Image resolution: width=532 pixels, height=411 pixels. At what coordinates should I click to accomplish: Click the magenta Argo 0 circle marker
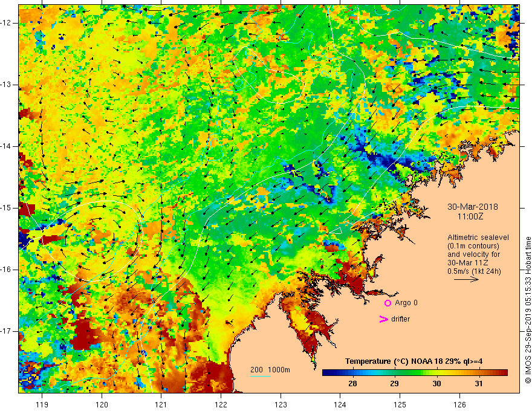(388, 303)
